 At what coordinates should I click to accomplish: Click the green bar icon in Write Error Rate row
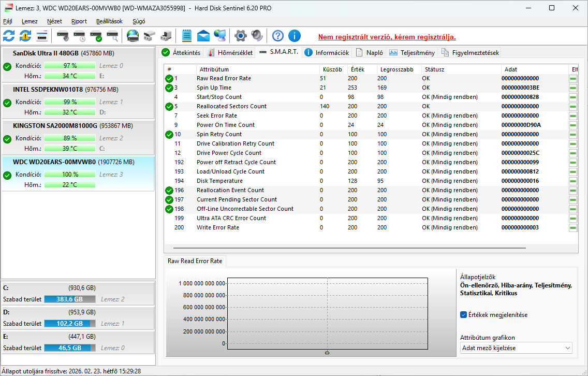pos(572,228)
